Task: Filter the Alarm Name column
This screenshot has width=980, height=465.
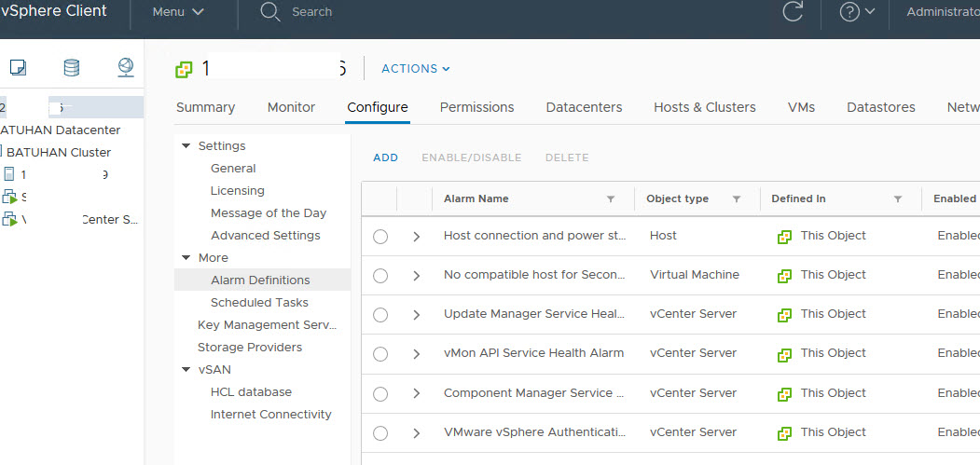Action: click(611, 198)
